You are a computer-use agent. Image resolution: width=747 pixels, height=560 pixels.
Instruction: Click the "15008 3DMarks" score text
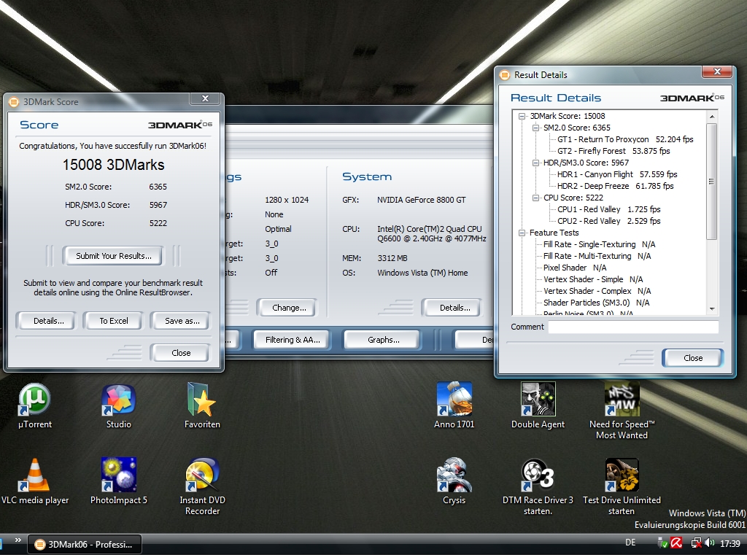tap(113, 165)
